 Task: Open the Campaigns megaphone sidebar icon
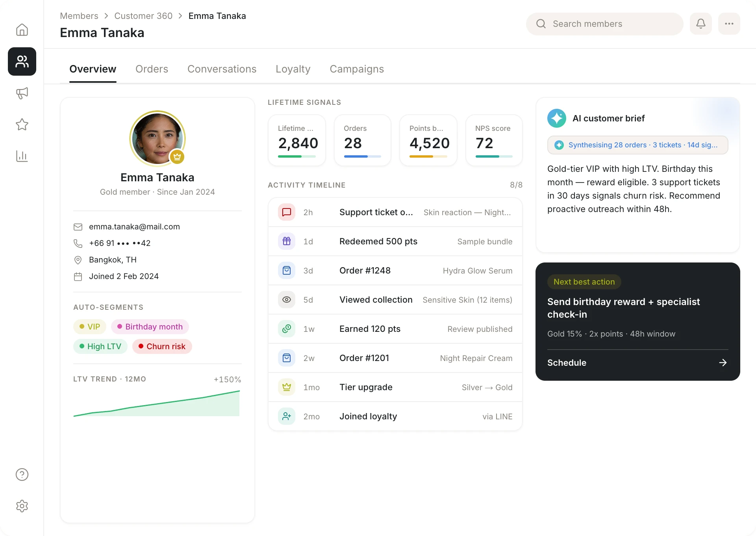point(22,93)
